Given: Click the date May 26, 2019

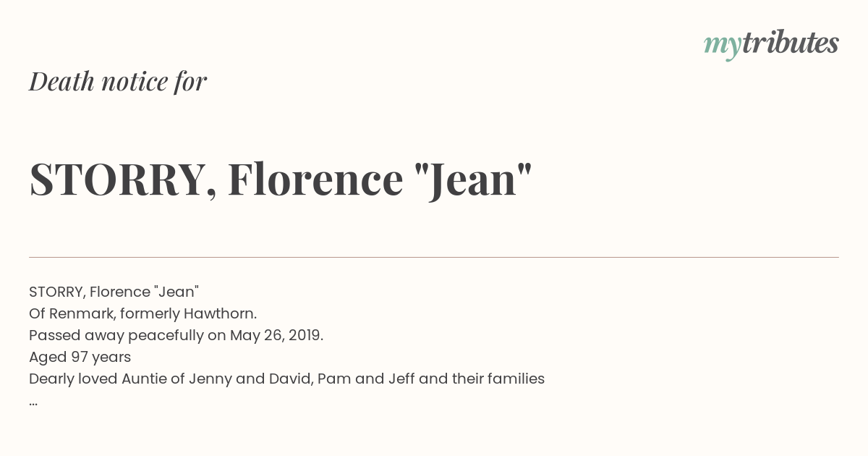Looking at the screenshot, I should tap(276, 336).
